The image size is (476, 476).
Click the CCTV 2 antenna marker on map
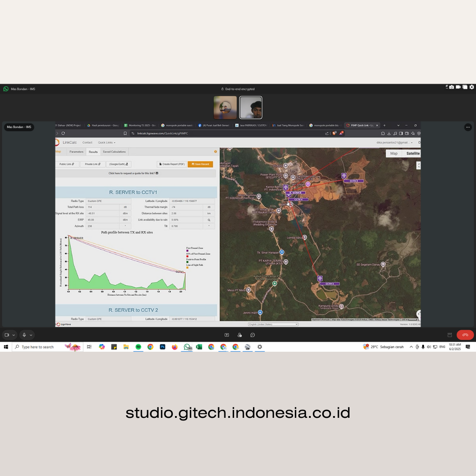pos(344,176)
